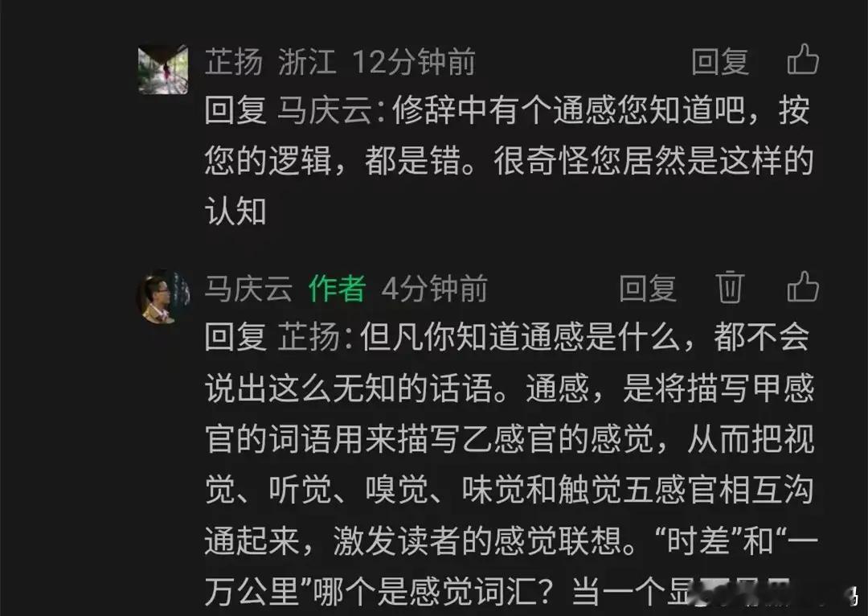Tap the 4分钟前 timestamp

coord(435,289)
